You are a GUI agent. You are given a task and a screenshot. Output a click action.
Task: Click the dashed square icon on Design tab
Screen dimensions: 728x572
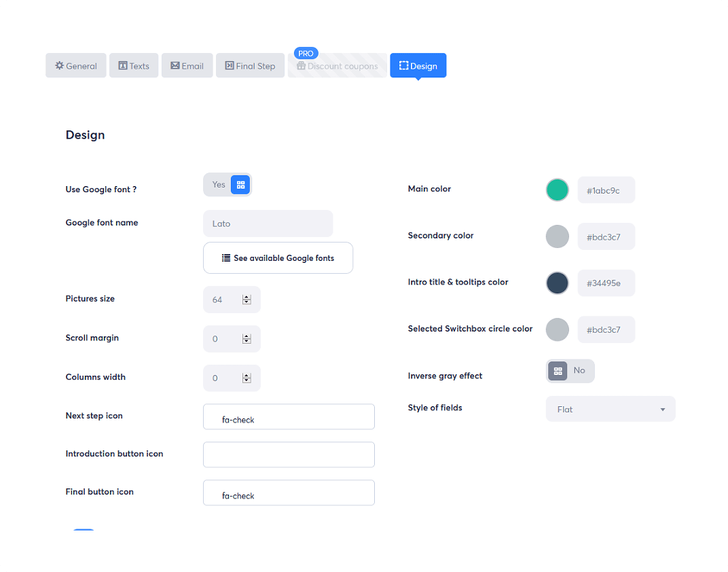tap(404, 65)
